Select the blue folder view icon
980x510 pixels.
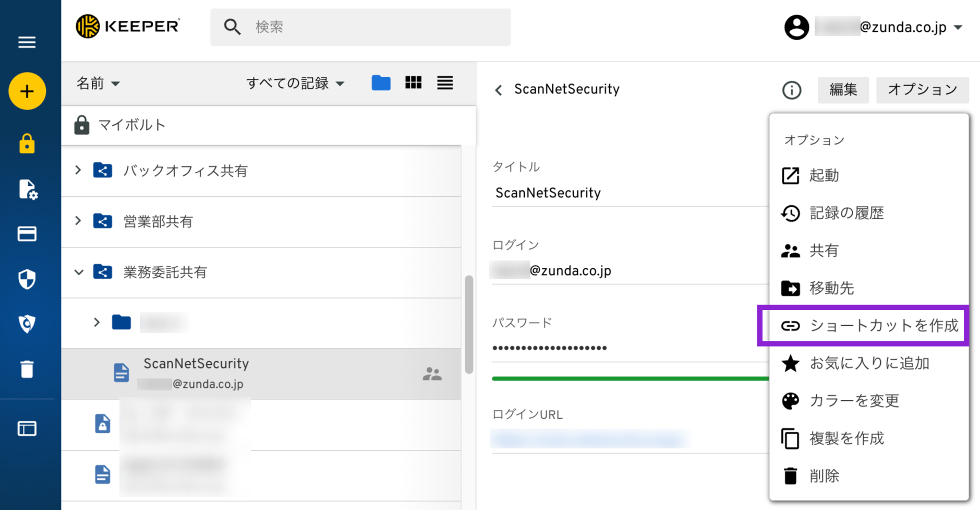381,83
